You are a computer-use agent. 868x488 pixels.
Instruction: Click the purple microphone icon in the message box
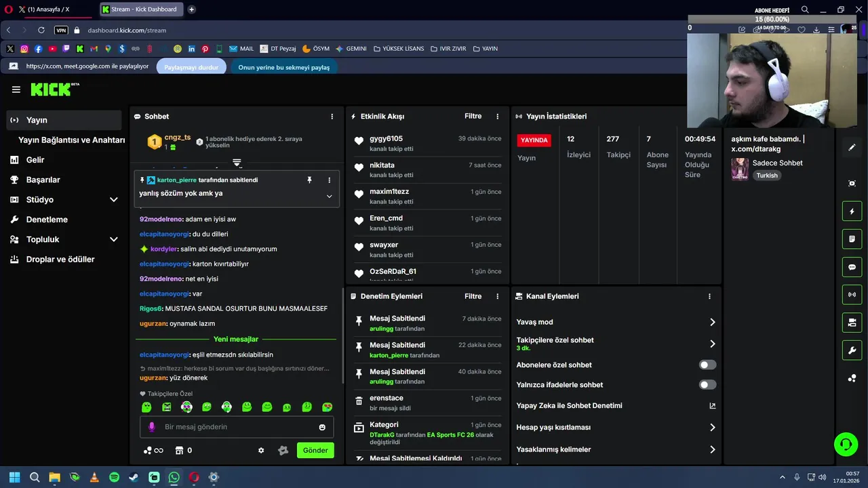tap(152, 427)
